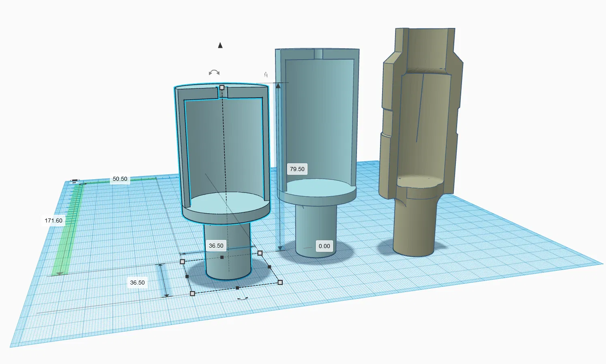The image size is (606, 364).
Task: Click the black mid-edge handle on the selection's left edge
Action: [x=187, y=276]
